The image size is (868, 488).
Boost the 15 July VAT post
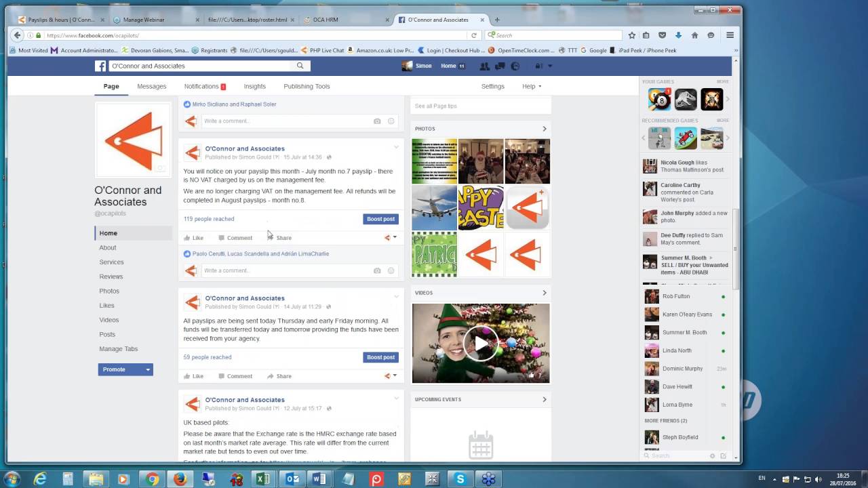pyautogui.click(x=380, y=219)
